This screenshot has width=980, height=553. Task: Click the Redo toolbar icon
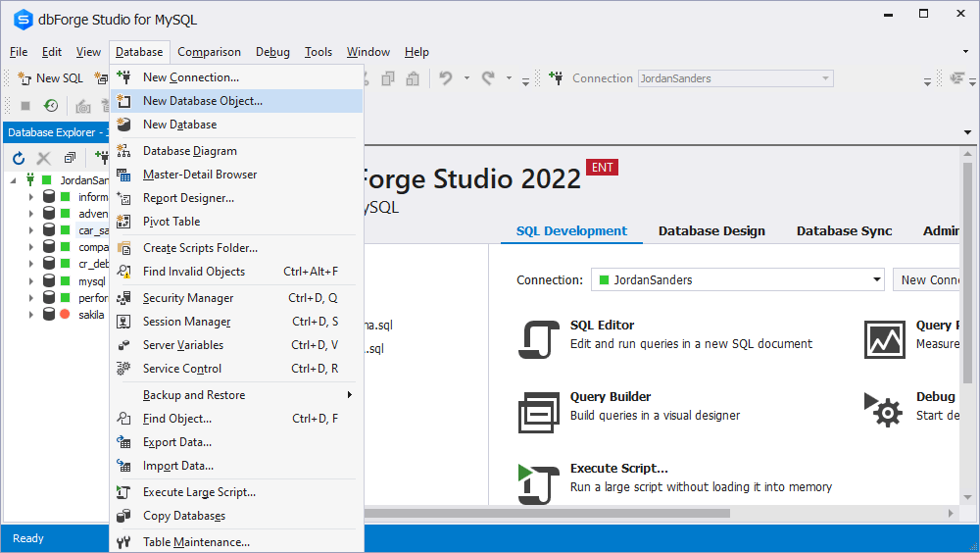point(488,78)
